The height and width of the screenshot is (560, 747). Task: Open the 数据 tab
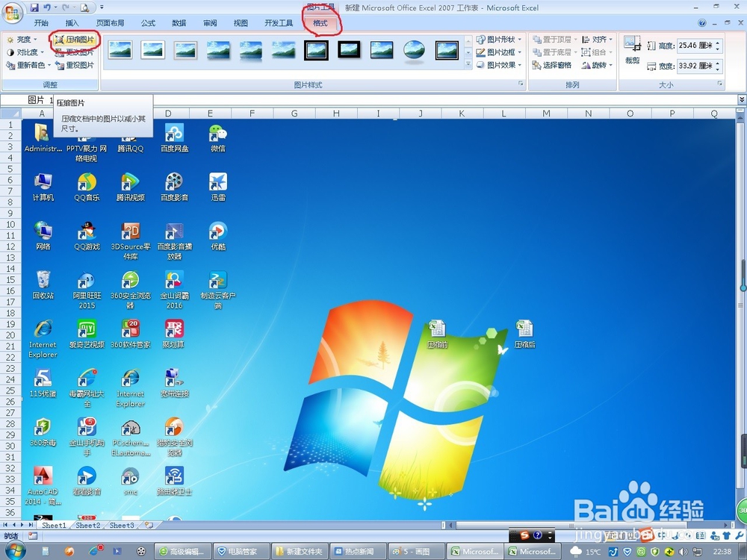click(179, 23)
